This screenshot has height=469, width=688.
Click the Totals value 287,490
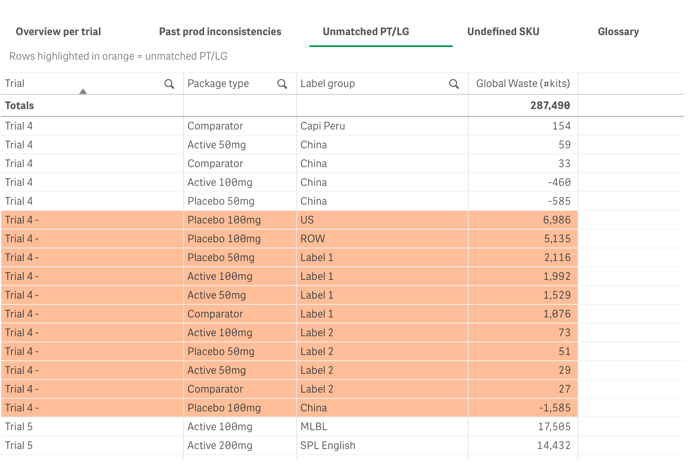click(x=550, y=106)
